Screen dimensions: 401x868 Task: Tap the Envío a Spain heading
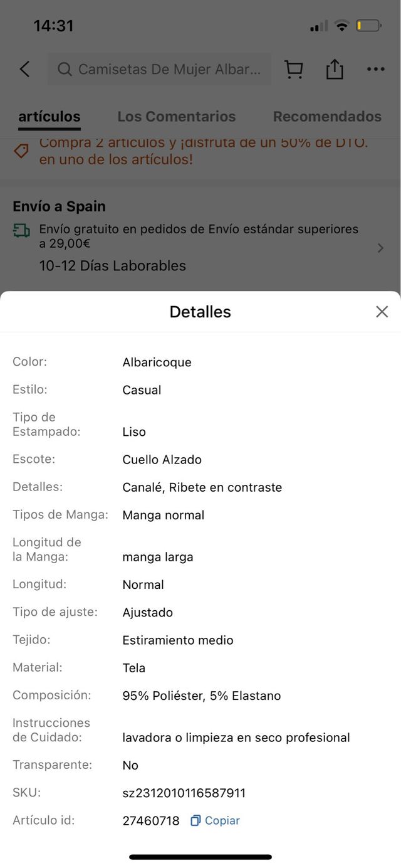60,206
